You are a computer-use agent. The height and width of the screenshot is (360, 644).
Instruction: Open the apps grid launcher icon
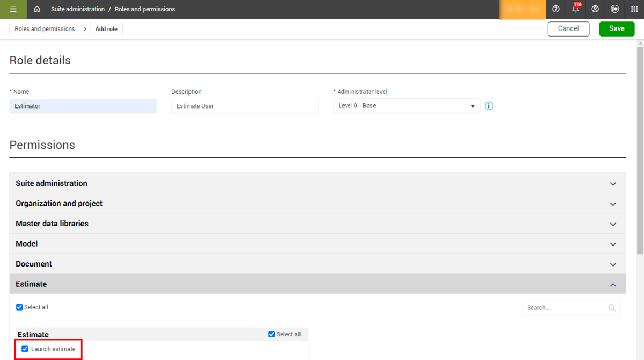click(634, 9)
